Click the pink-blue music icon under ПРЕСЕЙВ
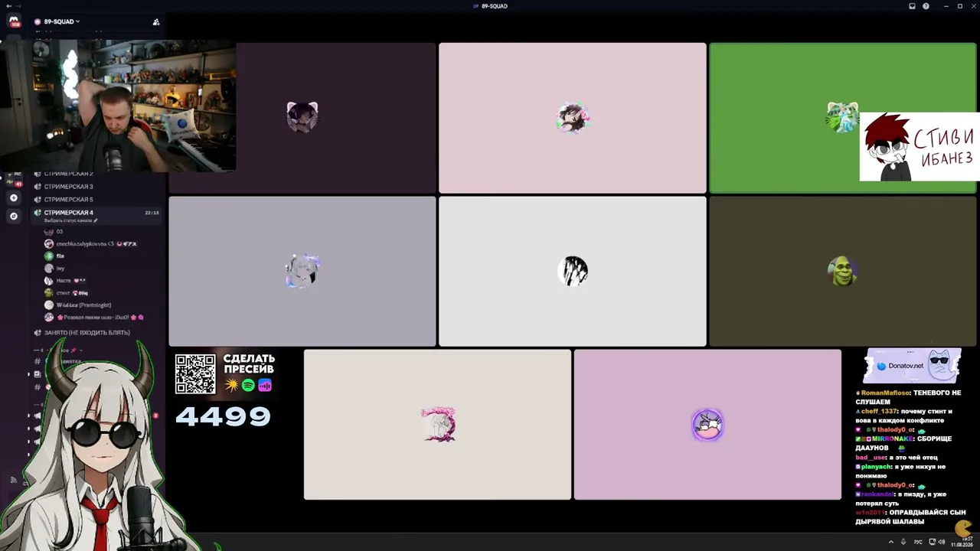The width and height of the screenshot is (980, 551). coord(265,386)
